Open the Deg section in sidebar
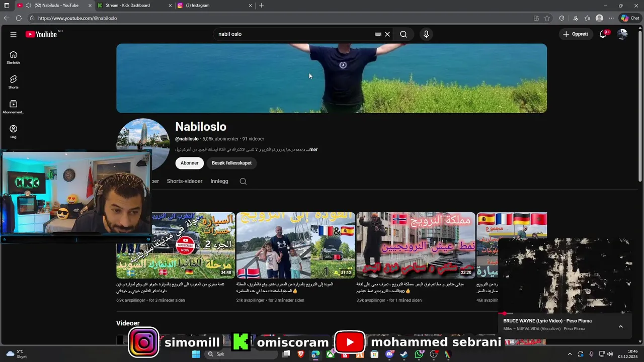 point(13,131)
